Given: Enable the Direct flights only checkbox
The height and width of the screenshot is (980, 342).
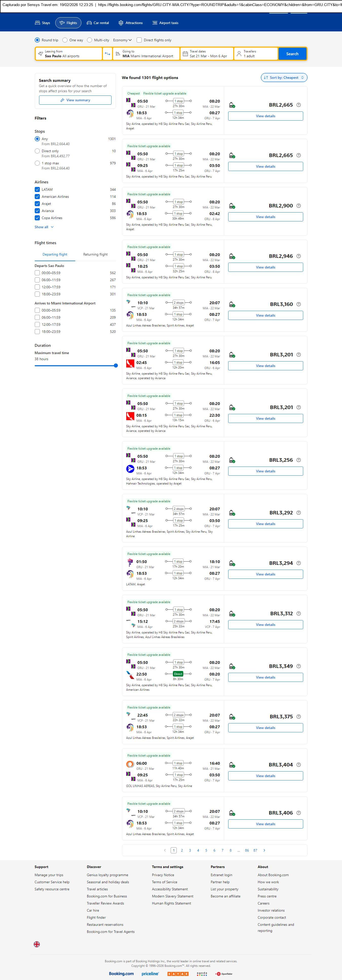Looking at the screenshot, I should [x=139, y=40].
